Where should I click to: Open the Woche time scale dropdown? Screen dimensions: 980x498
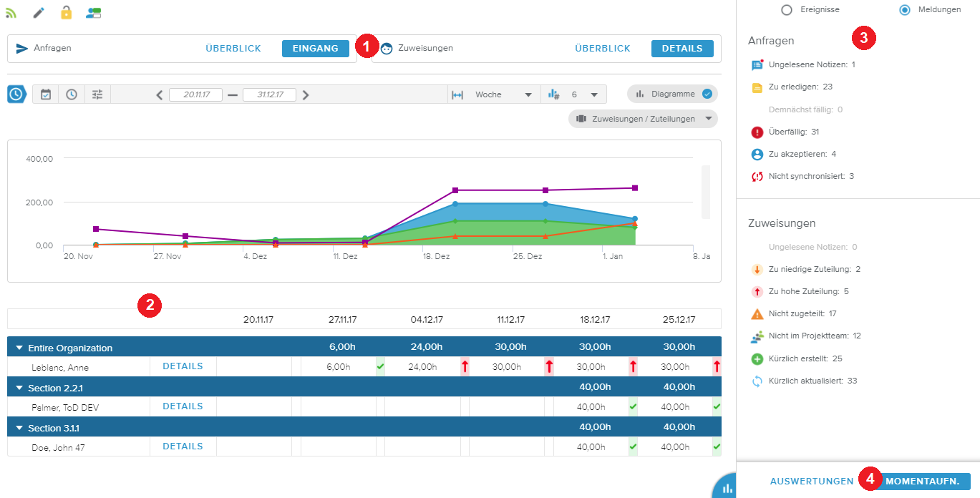tap(503, 94)
